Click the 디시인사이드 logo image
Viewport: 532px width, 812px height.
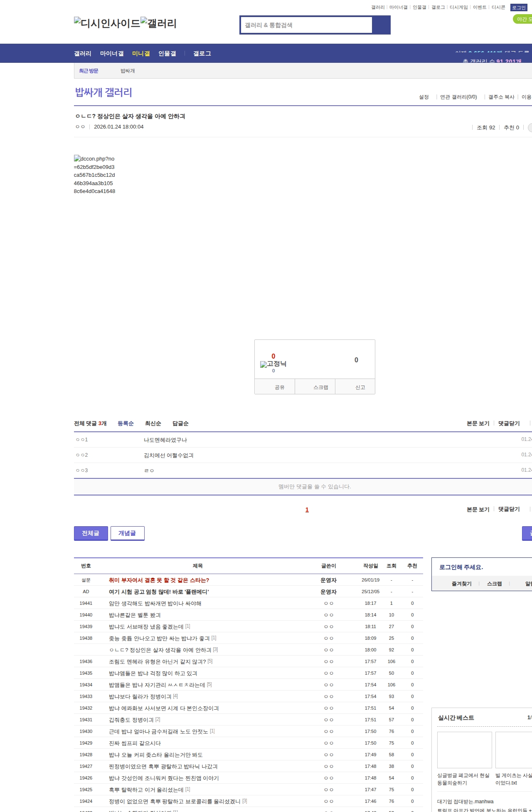coord(107,23)
